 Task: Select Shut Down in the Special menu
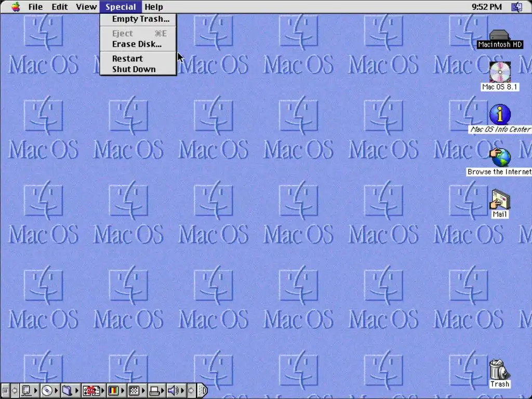138,69
